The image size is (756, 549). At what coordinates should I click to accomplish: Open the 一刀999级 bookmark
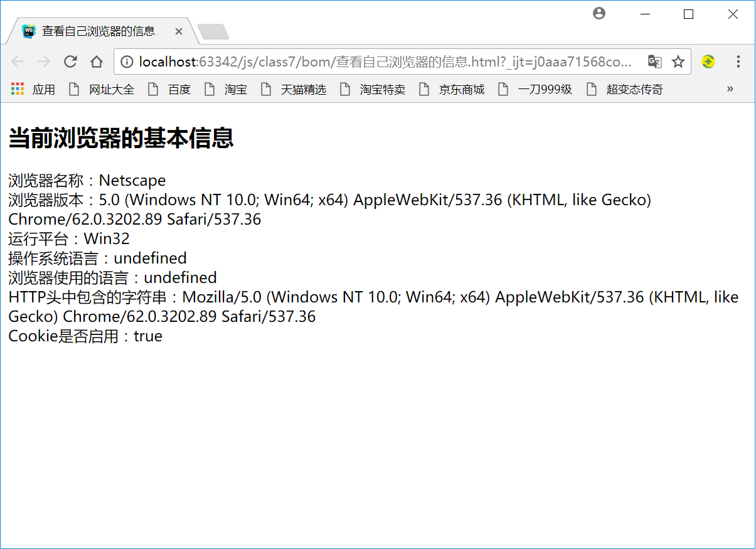(535, 89)
